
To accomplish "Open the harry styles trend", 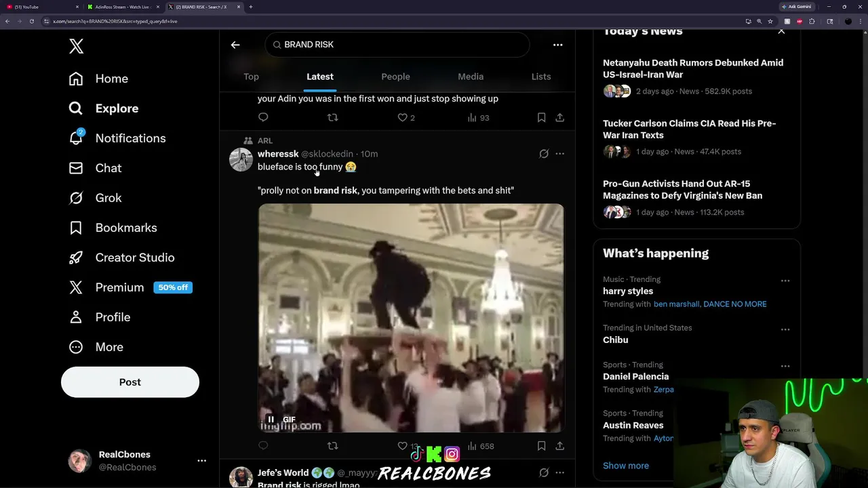I will point(628,291).
